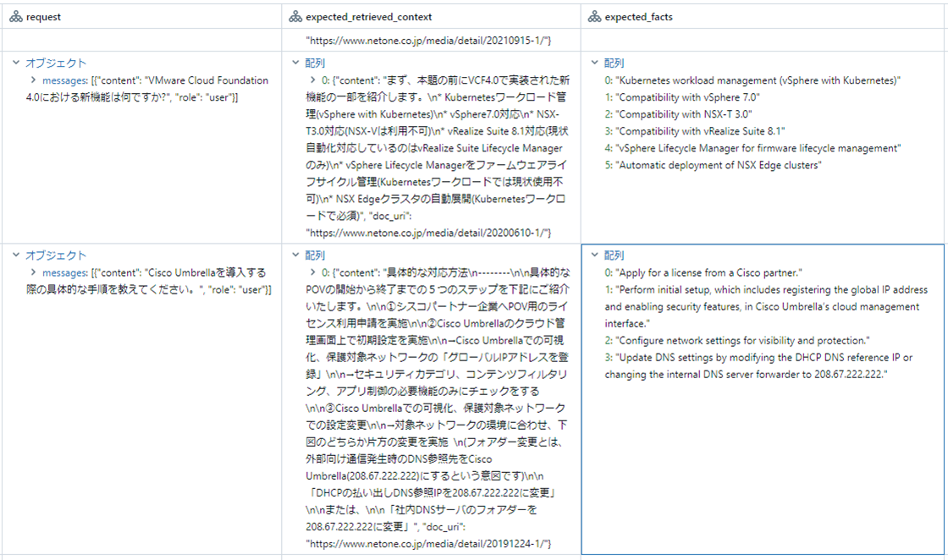Select the expected_facts column header label
The height and width of the screenshot is (560, 948).
point(638,17)
